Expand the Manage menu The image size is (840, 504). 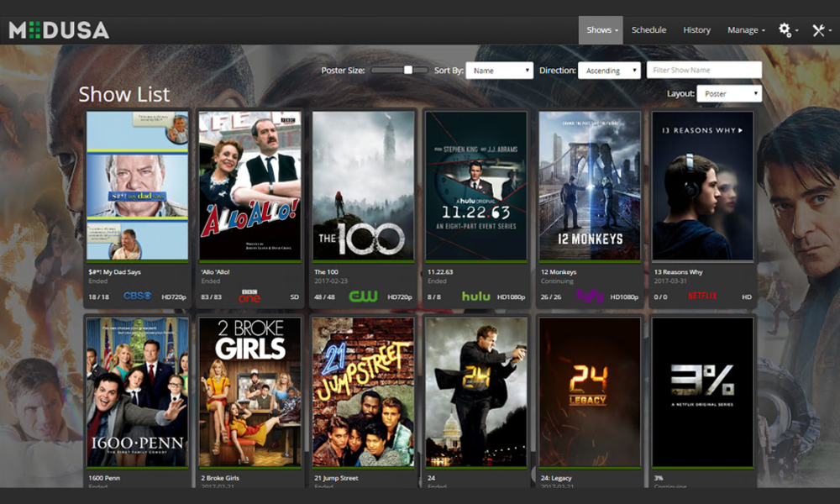pyautogui.click(x=745, y=30)
